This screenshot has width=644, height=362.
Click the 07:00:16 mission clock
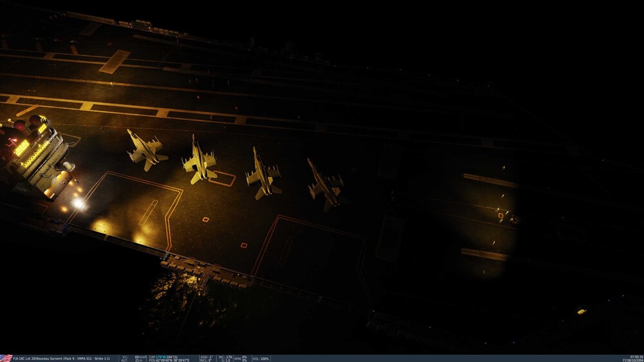point(637,357)
